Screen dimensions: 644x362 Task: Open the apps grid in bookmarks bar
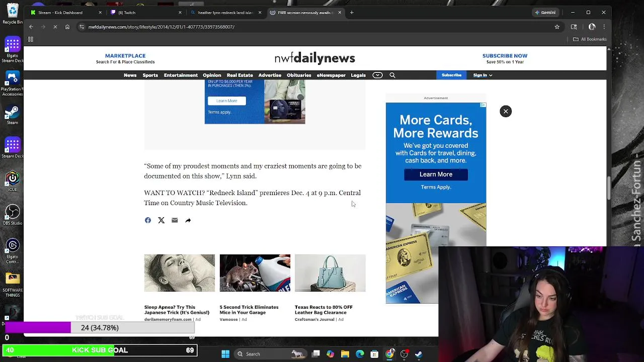(31, 39)
